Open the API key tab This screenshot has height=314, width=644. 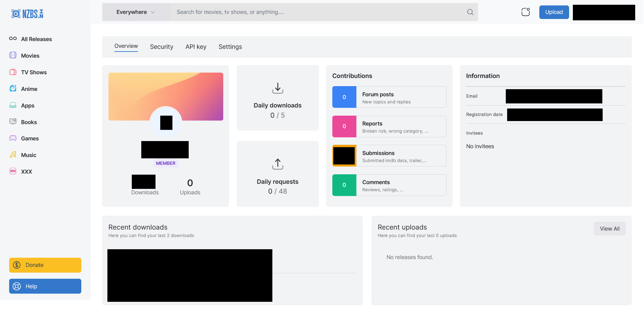coord(196,47)
